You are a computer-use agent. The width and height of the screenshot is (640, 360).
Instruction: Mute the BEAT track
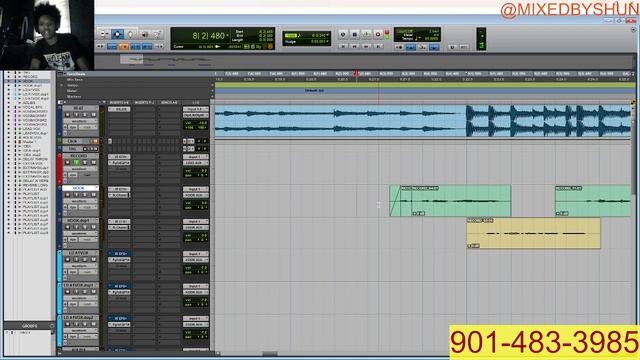pyautogui.click(x=93, y=115)
